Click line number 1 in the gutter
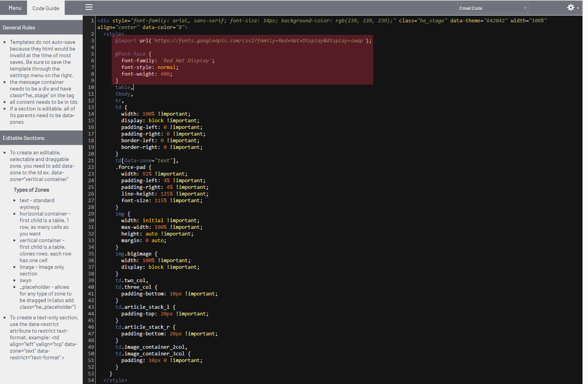Viewport: 588px width, 384px height. tap(93, 21)
